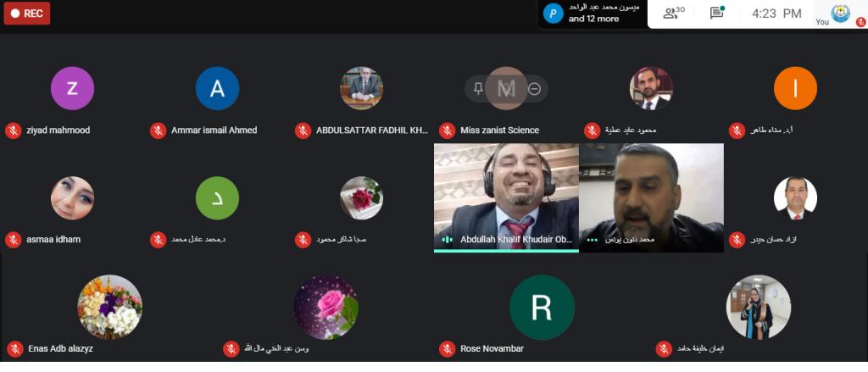Screen dimensions: 868x372
Task: Open the participants list icon showing 30
Action: click(674, 14)
